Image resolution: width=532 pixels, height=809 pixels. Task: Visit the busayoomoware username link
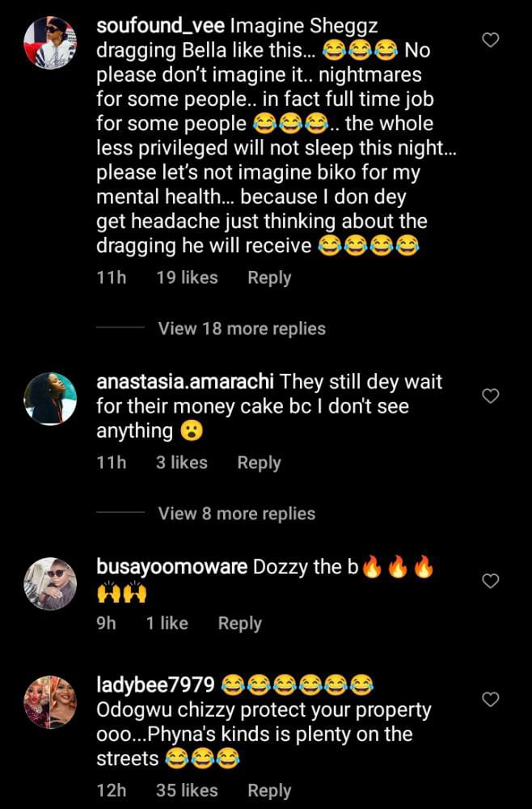pyautogui.click(x=171, y=566)
